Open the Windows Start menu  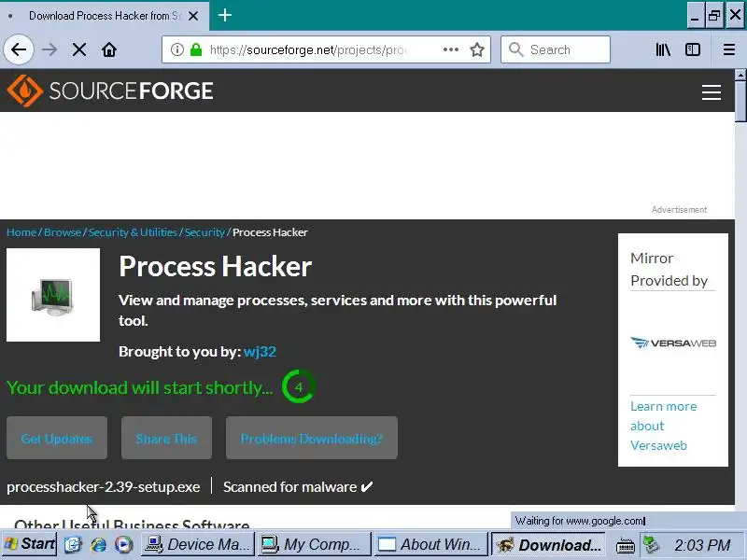tap(30, 544)
